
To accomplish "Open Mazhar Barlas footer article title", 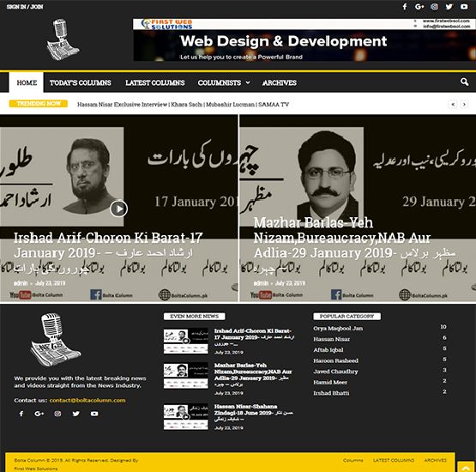I will coord(253,375).
